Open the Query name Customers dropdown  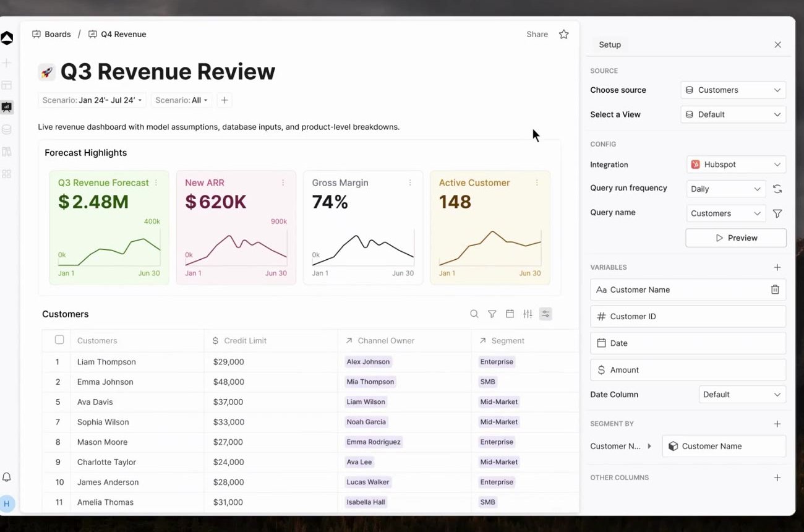coord(726,213)
